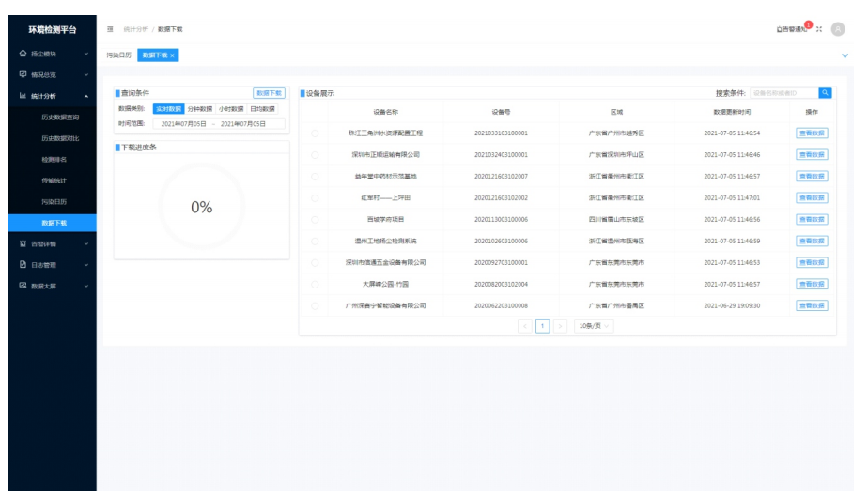868x499 pixels.
Task: Click the 数据下载 button in query panel
Action: [x=269, y=93]
